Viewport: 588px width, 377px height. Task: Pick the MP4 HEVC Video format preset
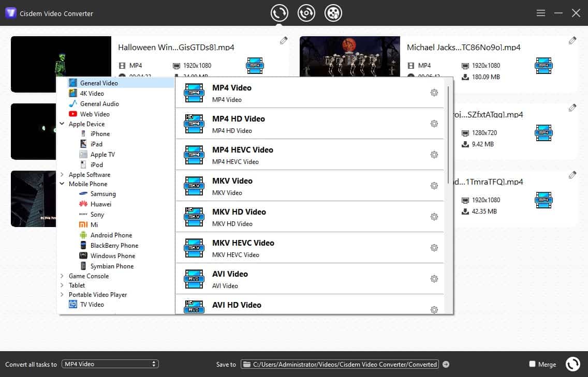pos(310,155)
